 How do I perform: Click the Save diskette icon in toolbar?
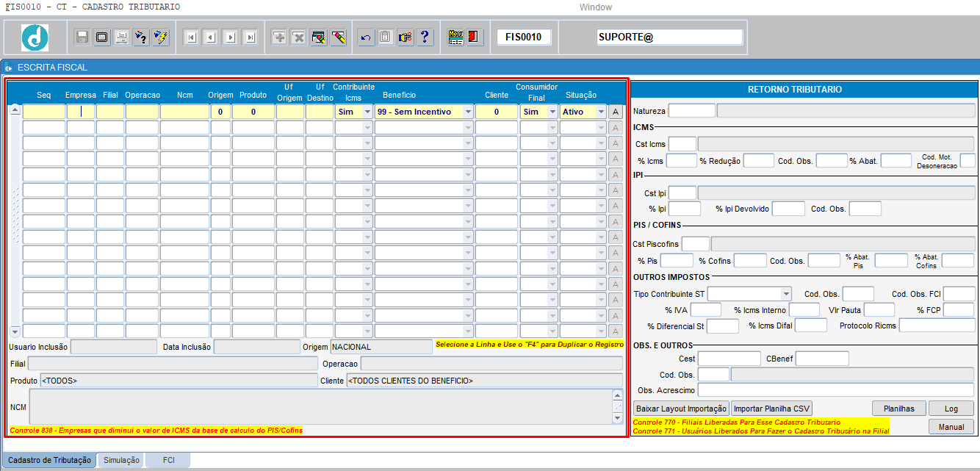[82, 37]
